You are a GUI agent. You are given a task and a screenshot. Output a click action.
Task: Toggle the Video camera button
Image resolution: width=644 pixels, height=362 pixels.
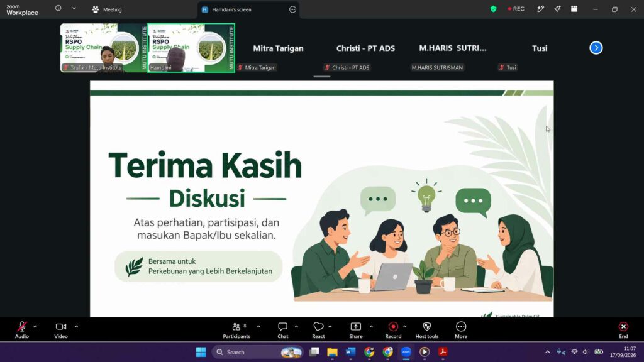61,329
